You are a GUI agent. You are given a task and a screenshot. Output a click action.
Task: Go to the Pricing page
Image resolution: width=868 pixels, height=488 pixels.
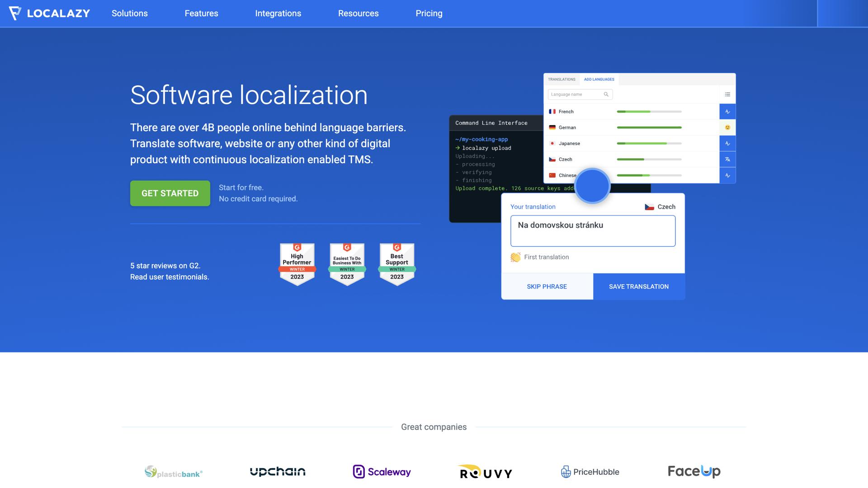click(x=429, y=14)
